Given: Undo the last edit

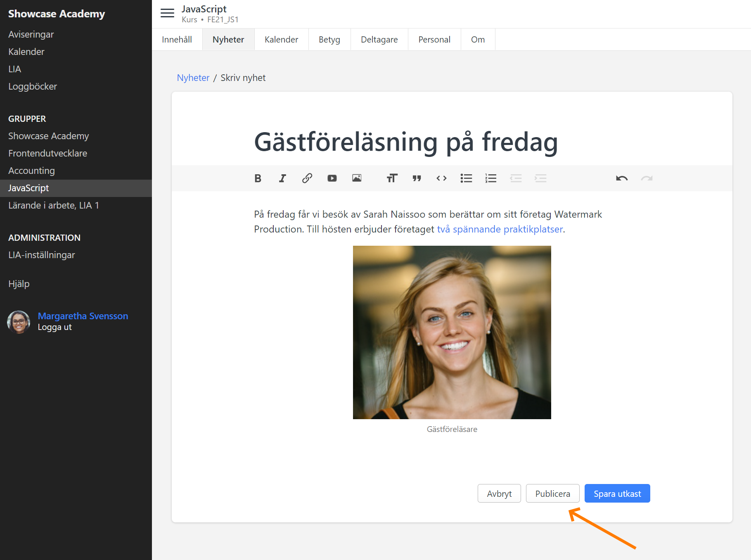Looking at the screenshot, I should 622,178.
